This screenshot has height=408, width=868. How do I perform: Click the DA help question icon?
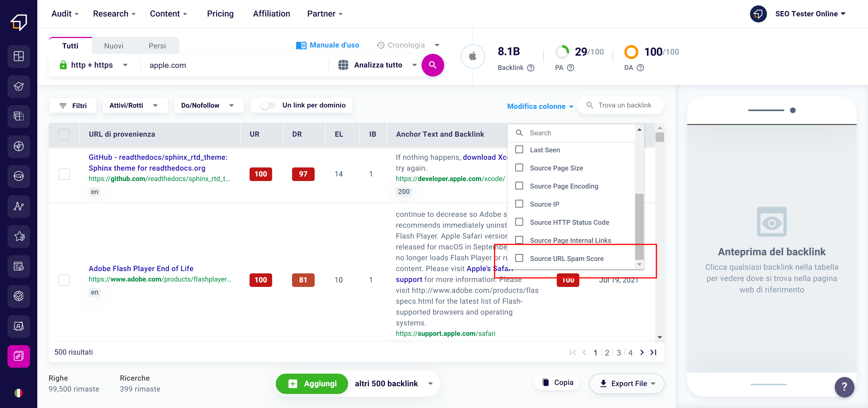[640, 68]
